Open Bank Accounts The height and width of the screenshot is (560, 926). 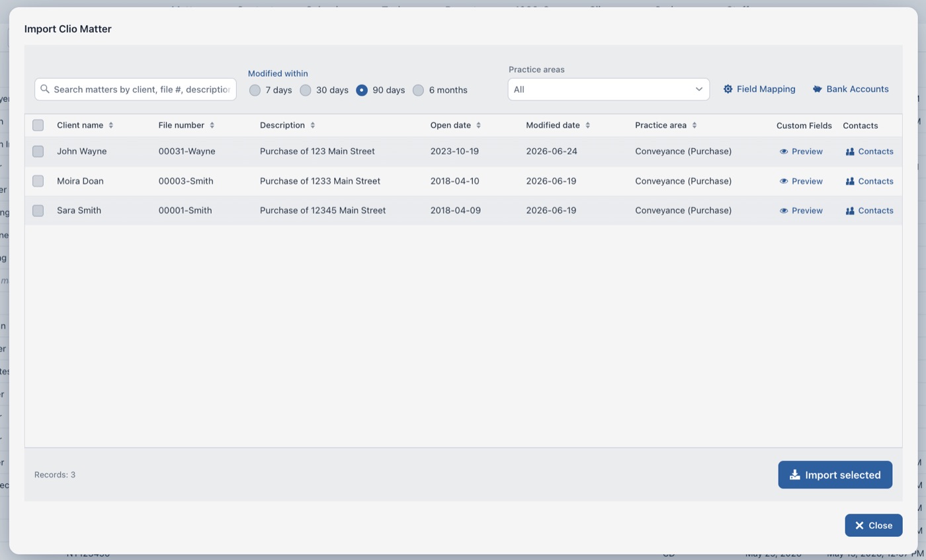click(851, 89)
